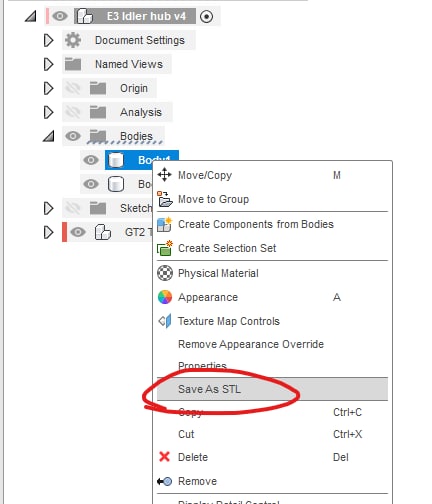
Task: Click the Texture Map Controls icon
Action: click(165, 321)
